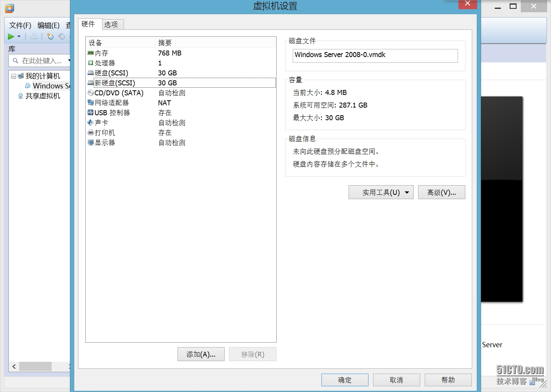Click the disk file name field
551x392 pixels.
click(375, 56)
